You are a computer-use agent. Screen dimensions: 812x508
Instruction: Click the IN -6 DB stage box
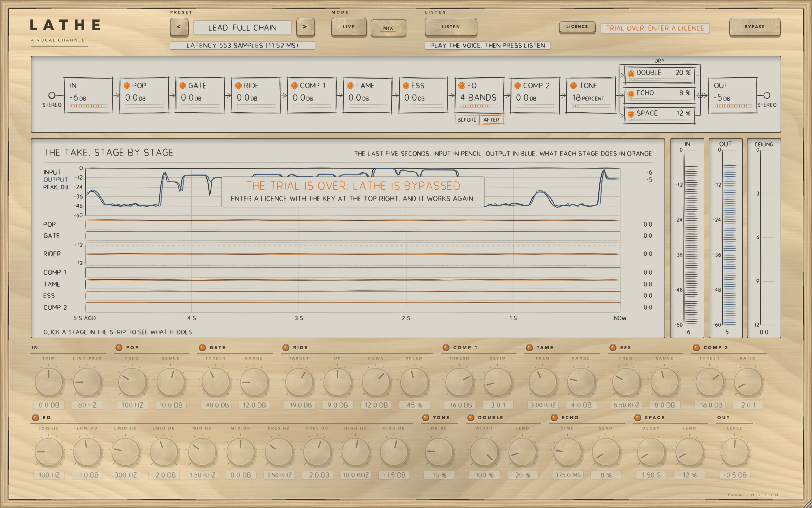tap(89, 95)
